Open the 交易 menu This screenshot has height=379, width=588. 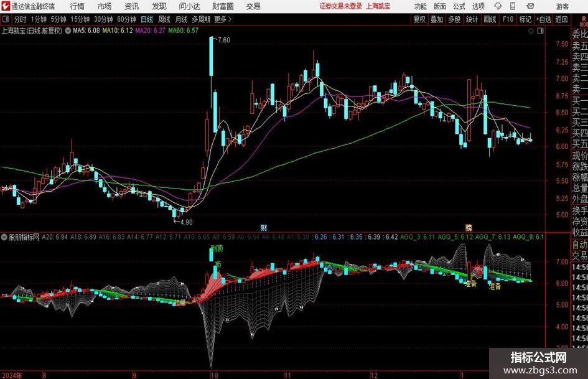tap(253, 6)
